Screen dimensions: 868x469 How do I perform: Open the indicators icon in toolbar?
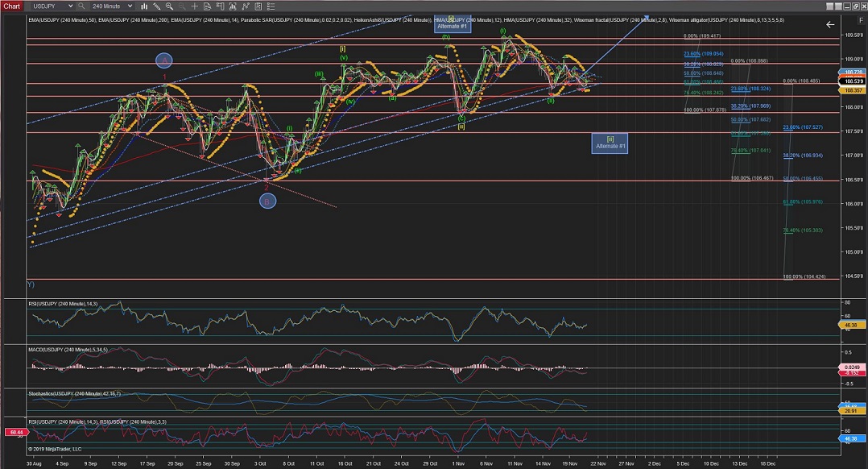point(233,6)
